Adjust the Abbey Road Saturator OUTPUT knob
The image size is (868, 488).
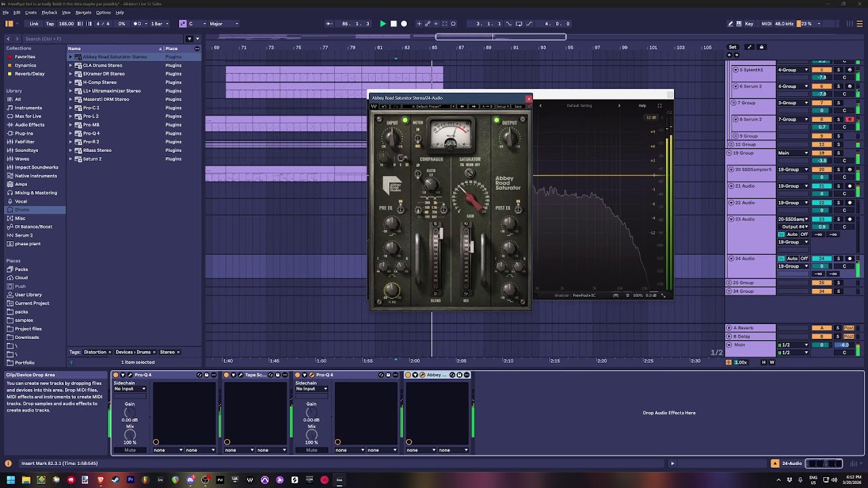(509, 138)
